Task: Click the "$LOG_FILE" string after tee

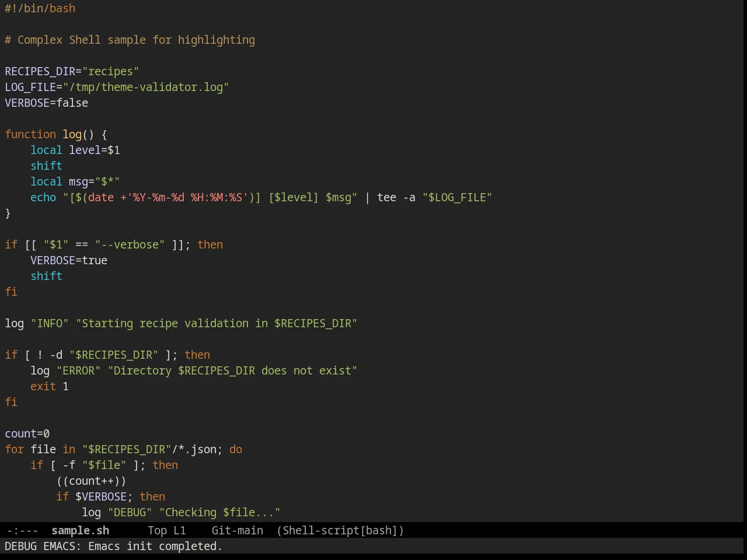Action: pos(458,197)
